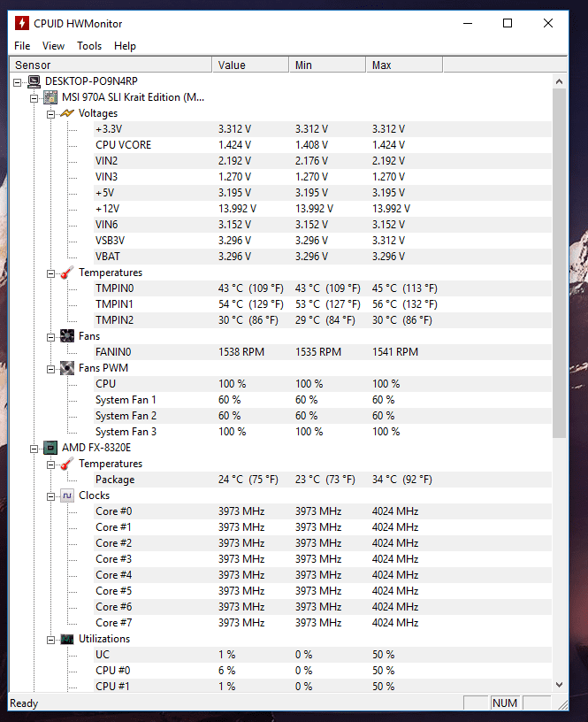Click the scrollbar up arrow
The width and height of the screenshot is (588, 722).
[x=559, y=81]
